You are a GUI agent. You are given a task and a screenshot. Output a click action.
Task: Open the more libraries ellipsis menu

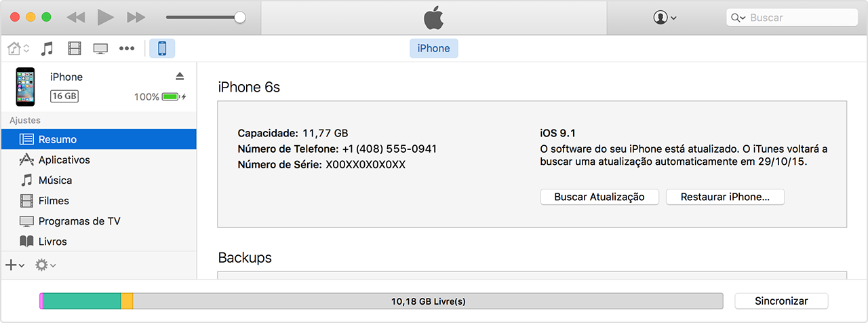click(x=127, y=48)
